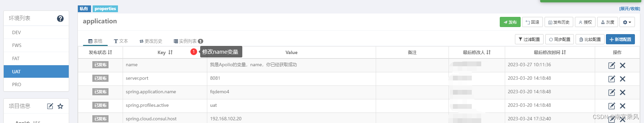The width and height of the screenshot is (644, 123).
Task: Click the green 发布 button
Action: [510, 22]
